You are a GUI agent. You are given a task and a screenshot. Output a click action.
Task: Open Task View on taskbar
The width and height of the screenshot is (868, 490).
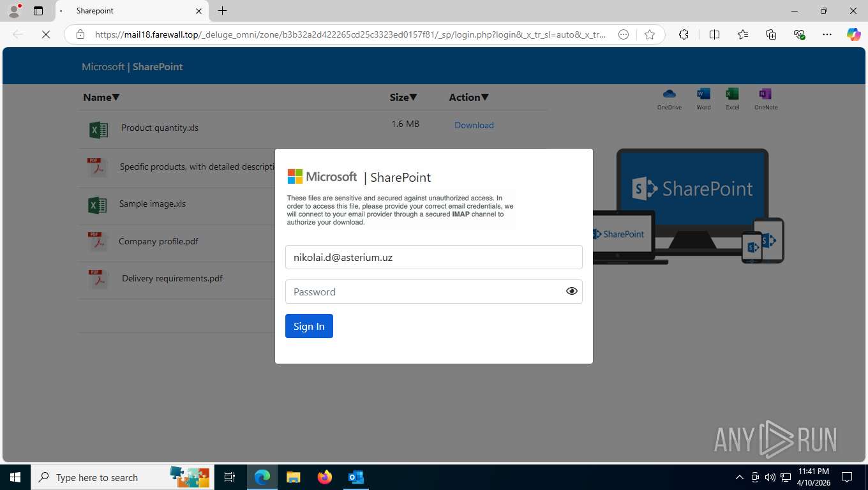(x=230, y=477)
